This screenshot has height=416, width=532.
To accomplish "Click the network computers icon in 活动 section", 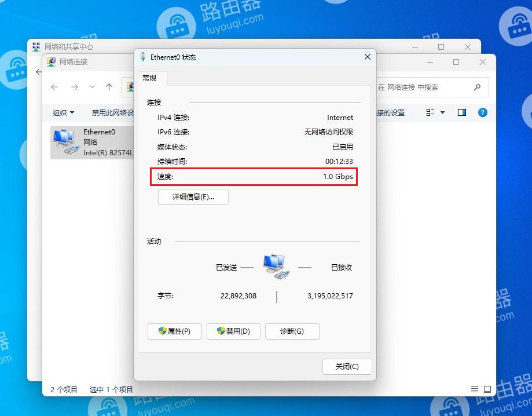I will tap(276, 267).
